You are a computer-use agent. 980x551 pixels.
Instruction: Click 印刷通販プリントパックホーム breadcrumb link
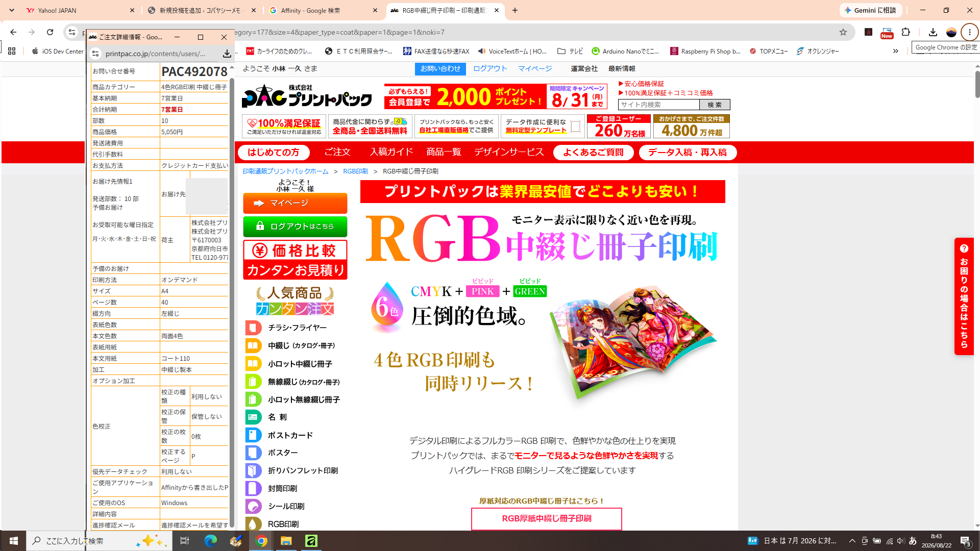coord(285,171)
